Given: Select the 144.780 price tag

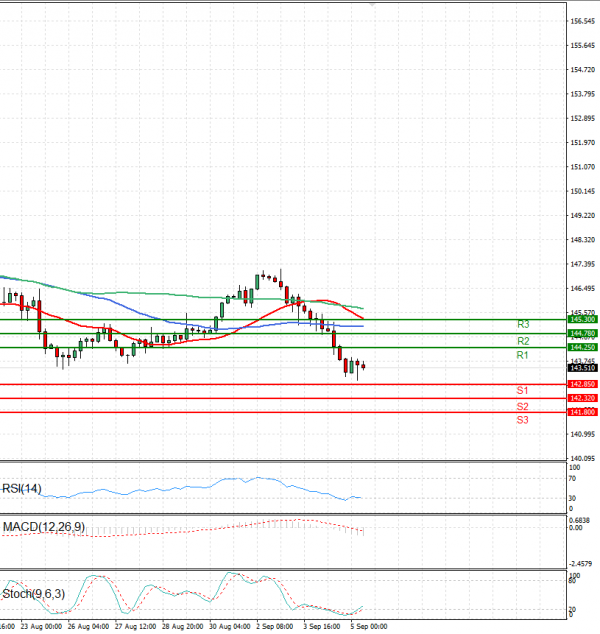Looking at the screenshot, I should [583, 334].
